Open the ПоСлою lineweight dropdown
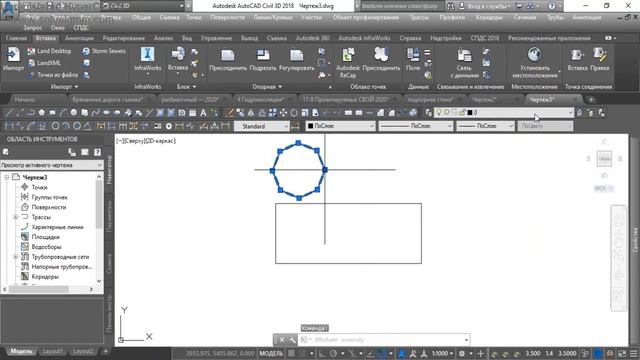The width and height of the screenshot is (640, 360). 485,127
